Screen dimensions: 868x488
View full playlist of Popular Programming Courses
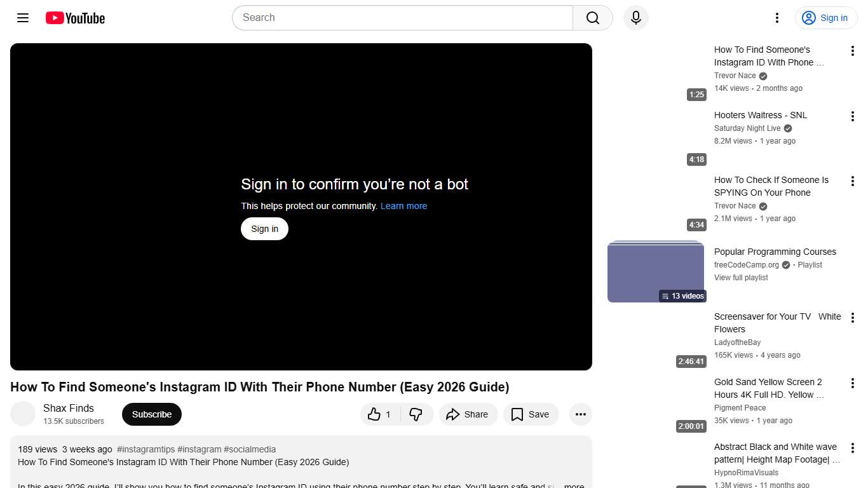coord(741,278)
